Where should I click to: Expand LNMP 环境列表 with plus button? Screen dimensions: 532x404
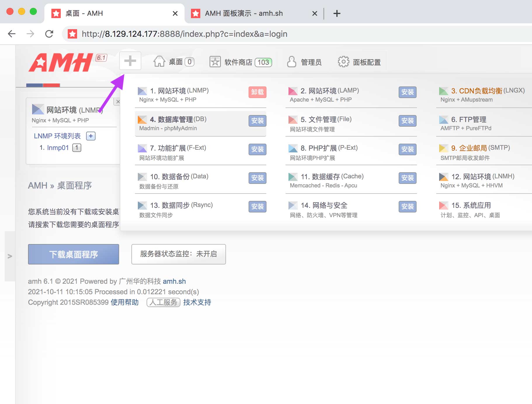(91, 136)
